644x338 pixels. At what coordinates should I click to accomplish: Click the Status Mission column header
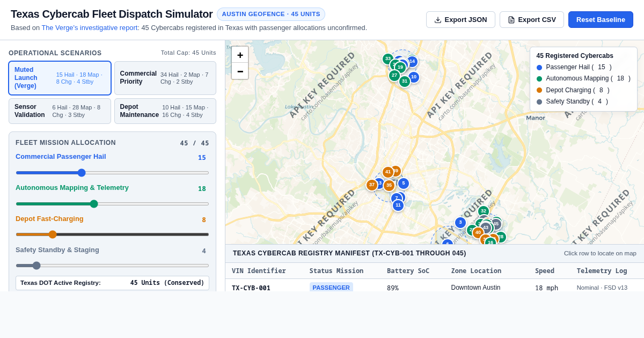(336, 271)
